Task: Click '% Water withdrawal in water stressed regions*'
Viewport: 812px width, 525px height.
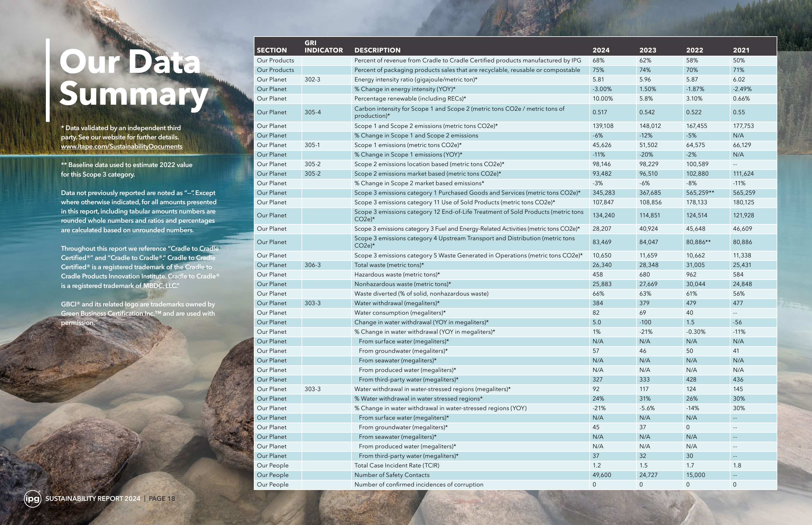Action: coord(418,398)
